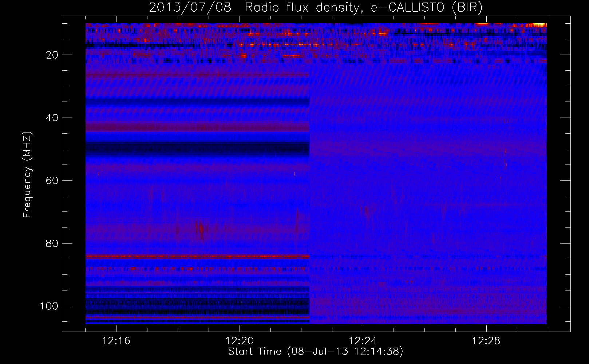
Task: Click the '100' frequency tick label
Action: [49, 306]
